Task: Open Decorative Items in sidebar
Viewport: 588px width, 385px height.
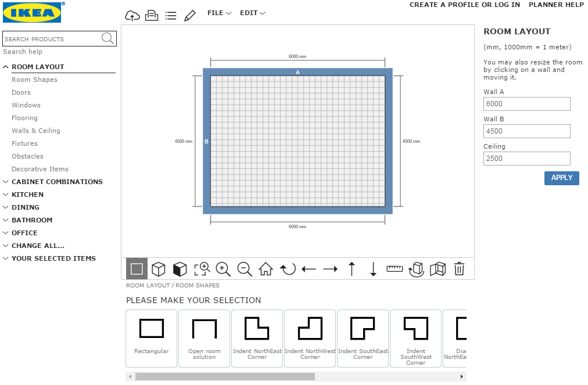Action: click(40, 169)
